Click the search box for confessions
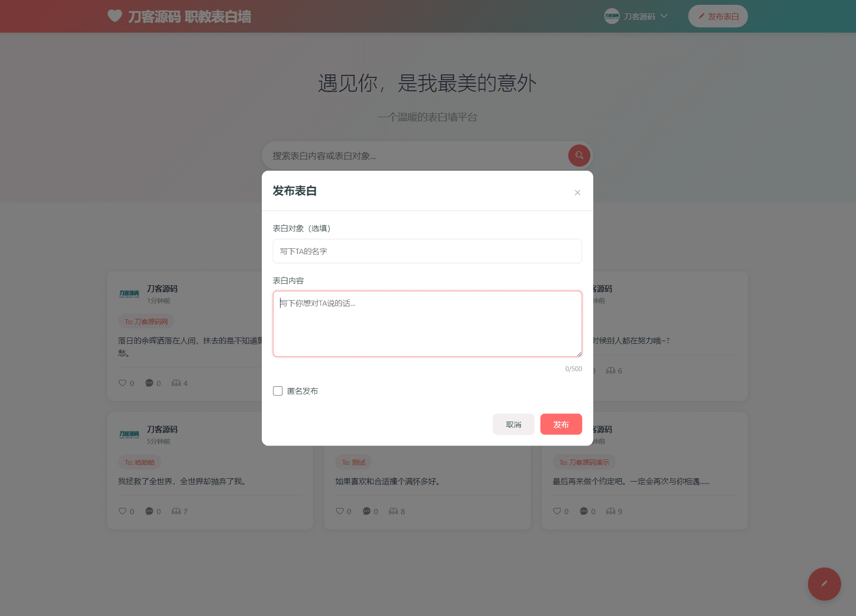856x616 pixels. (413, 156)
